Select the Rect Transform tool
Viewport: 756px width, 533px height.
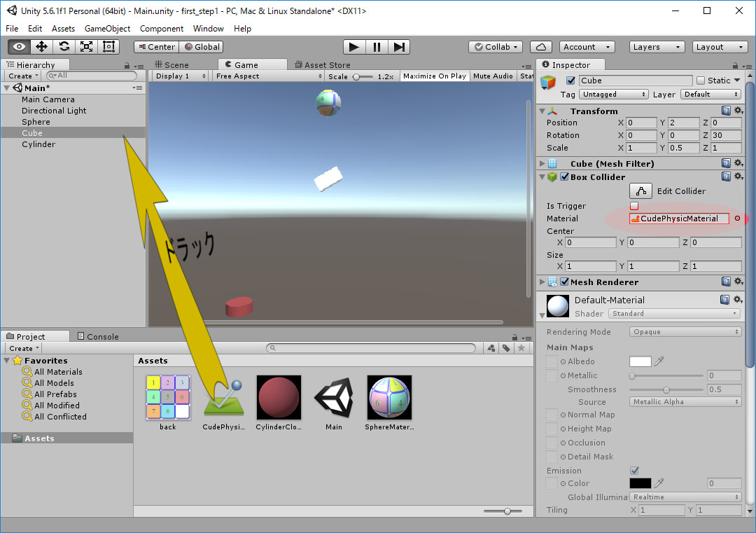pos(108,47)
